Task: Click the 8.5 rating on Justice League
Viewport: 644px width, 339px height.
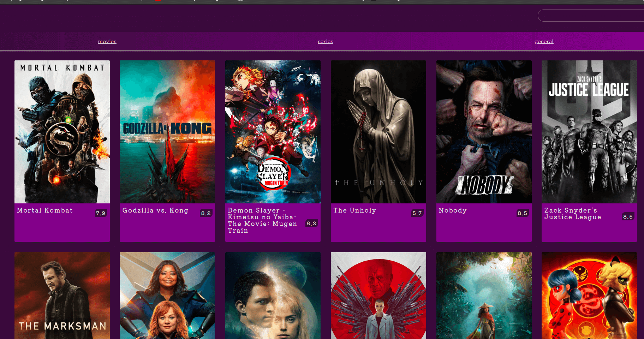Action: 628,217
